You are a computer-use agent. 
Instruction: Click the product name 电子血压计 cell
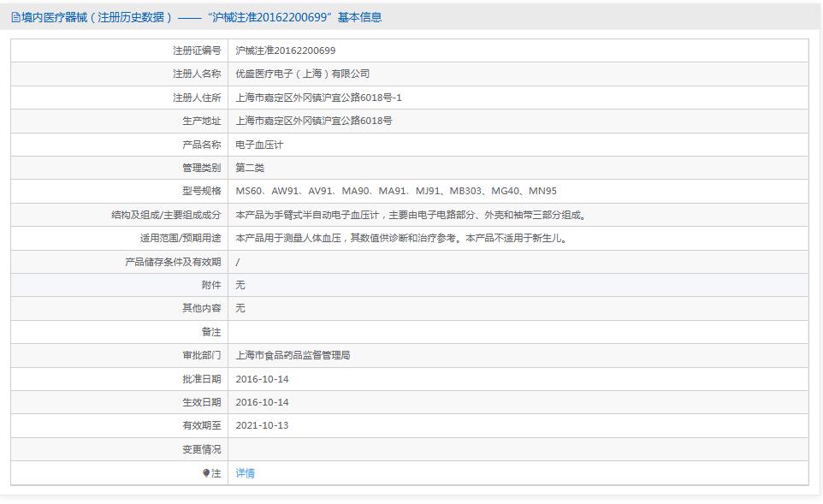[x=259, y=145]
